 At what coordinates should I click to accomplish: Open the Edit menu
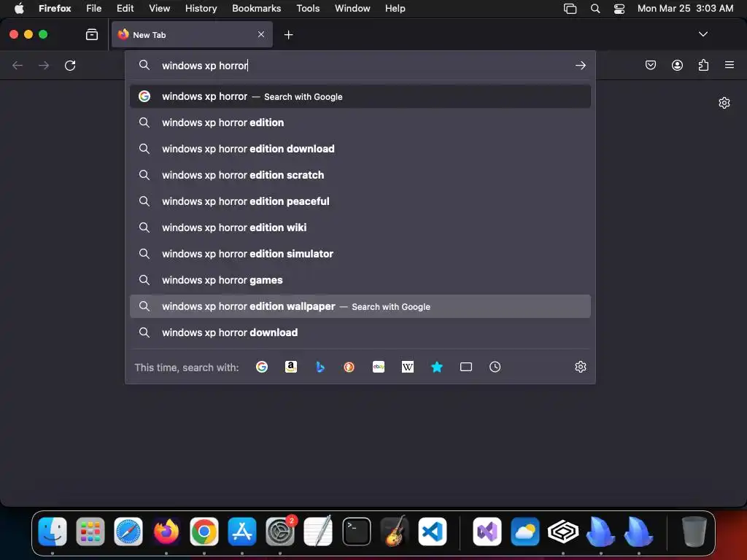[x=125, y=8]
